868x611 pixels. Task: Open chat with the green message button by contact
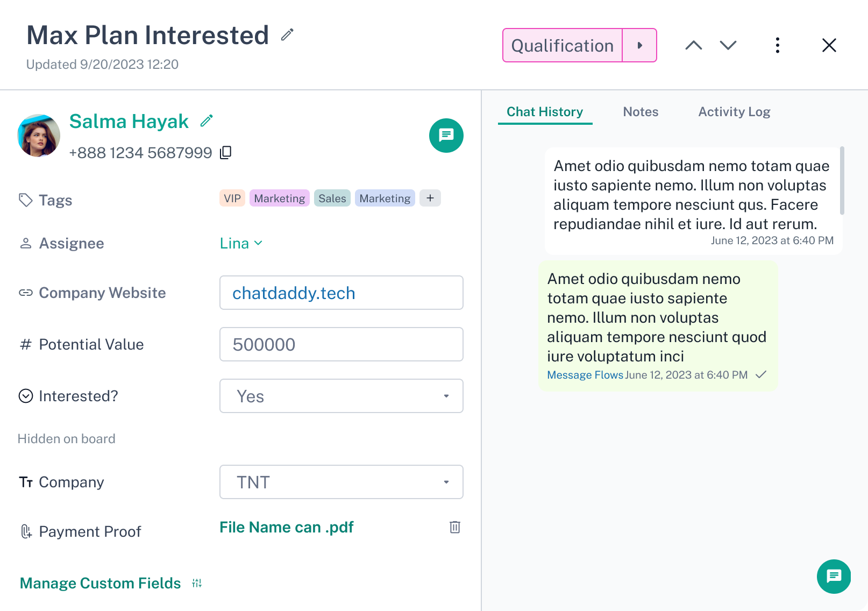click(x=446, y=136)
